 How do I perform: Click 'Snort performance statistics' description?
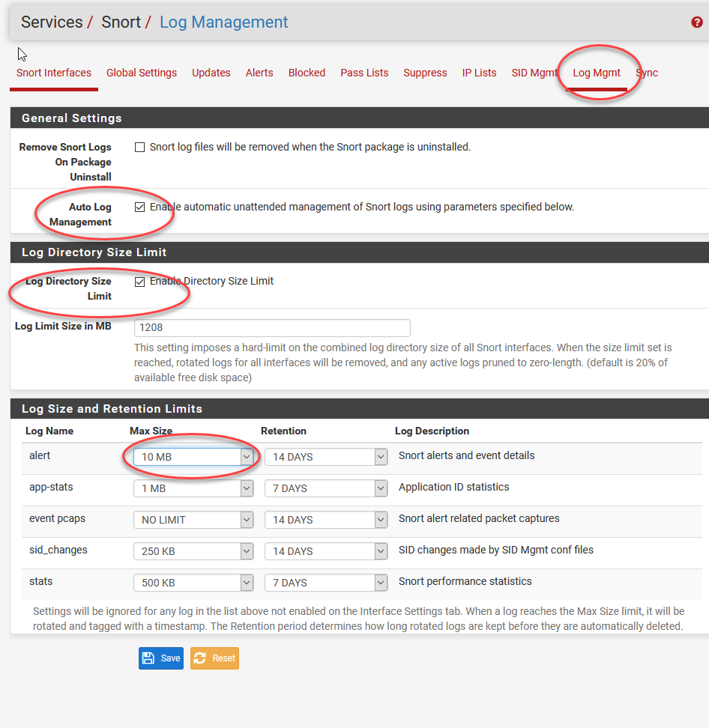(x=465, y=581)
